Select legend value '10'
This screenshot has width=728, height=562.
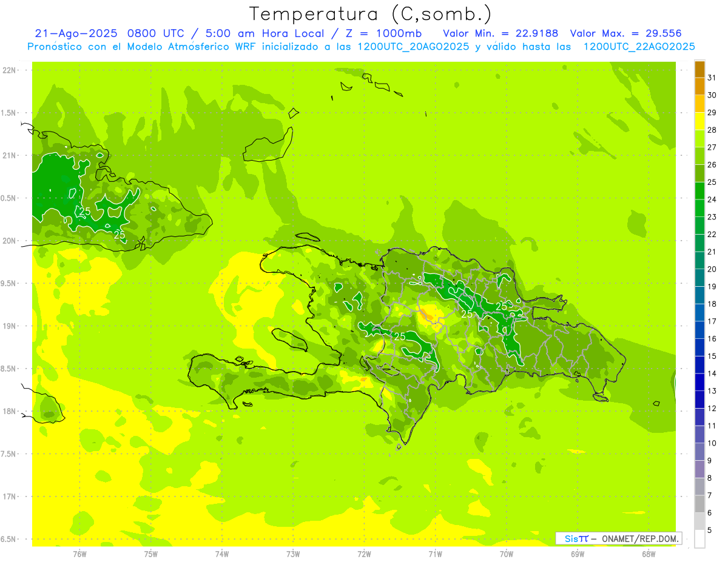coord(712,443)
